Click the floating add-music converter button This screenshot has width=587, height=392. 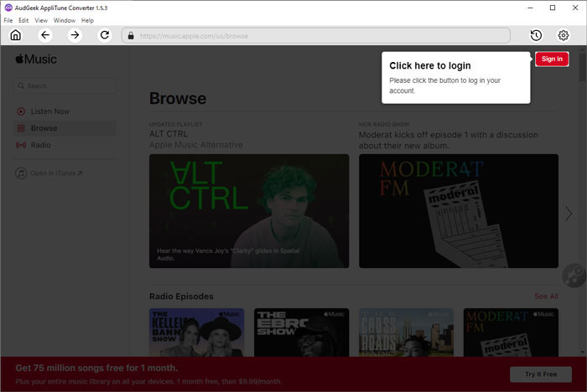[574, 276]
